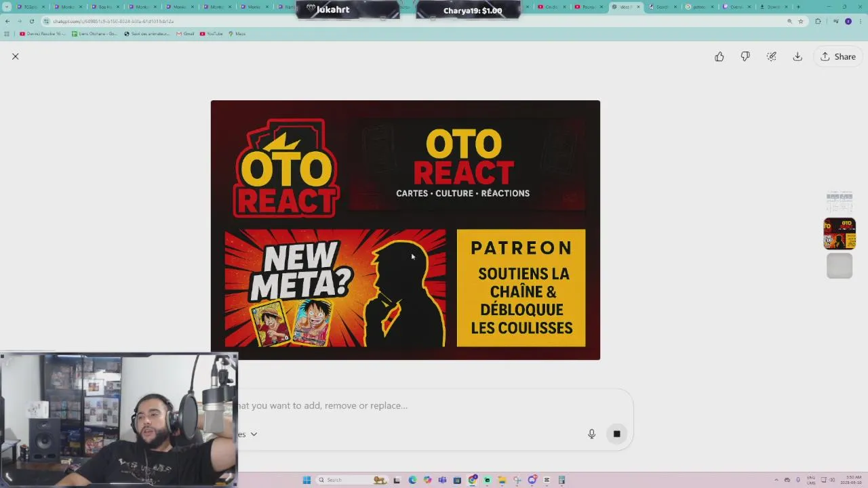
Task: Open the Chrome profile avatar
Action: [848, 21]
